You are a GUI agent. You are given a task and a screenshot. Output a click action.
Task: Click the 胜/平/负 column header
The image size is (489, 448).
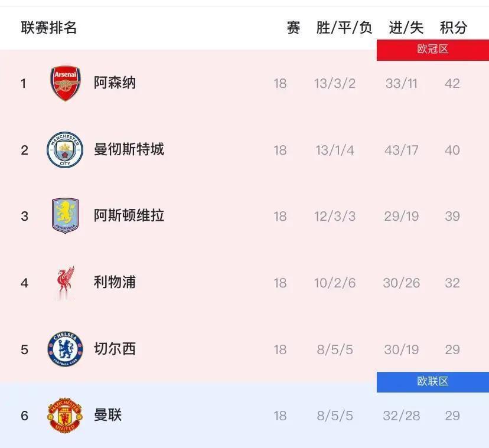pyautogui.click(x=344, y=28)
